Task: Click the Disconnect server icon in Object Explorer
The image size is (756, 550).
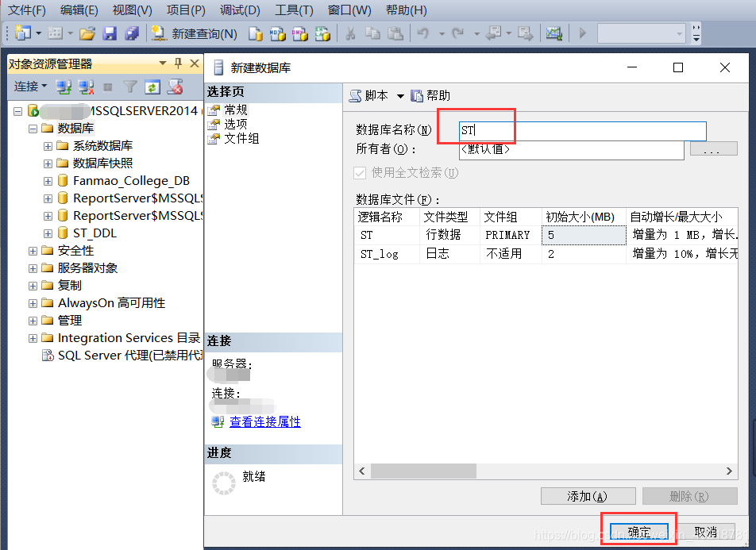Action: [86, 87]
